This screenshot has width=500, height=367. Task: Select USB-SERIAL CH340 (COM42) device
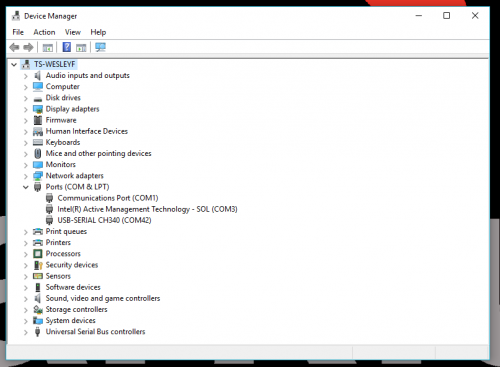pos(104,220)
